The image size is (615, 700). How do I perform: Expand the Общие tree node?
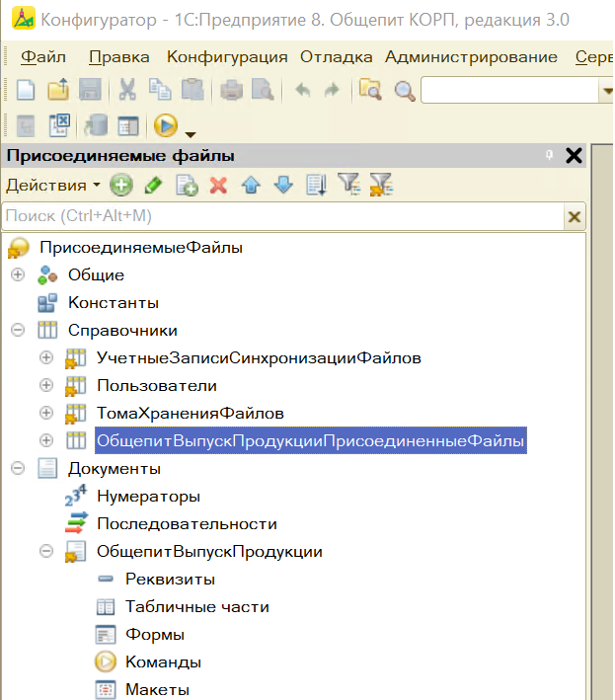point(18,274)
